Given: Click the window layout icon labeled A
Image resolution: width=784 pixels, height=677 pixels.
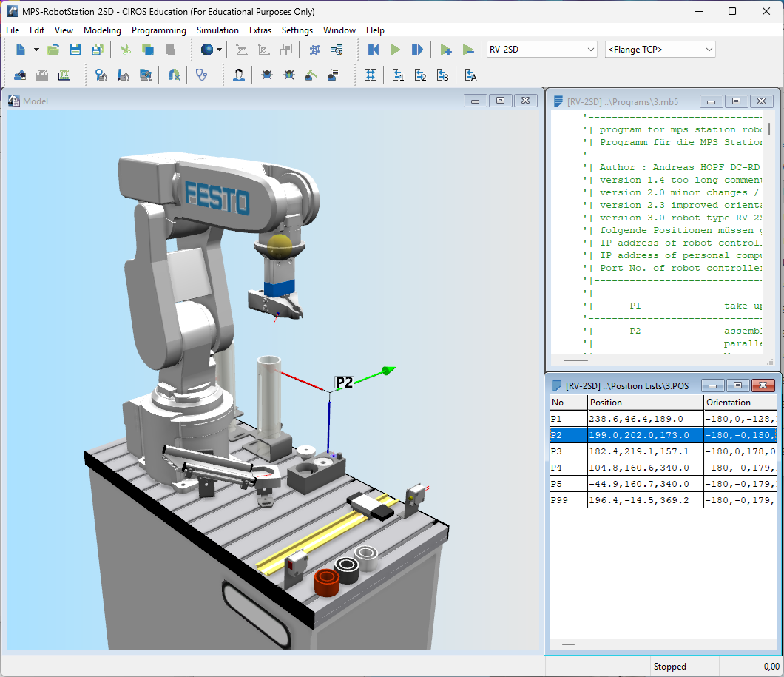Looking at the screenshot, I should [x=470, y=75].
